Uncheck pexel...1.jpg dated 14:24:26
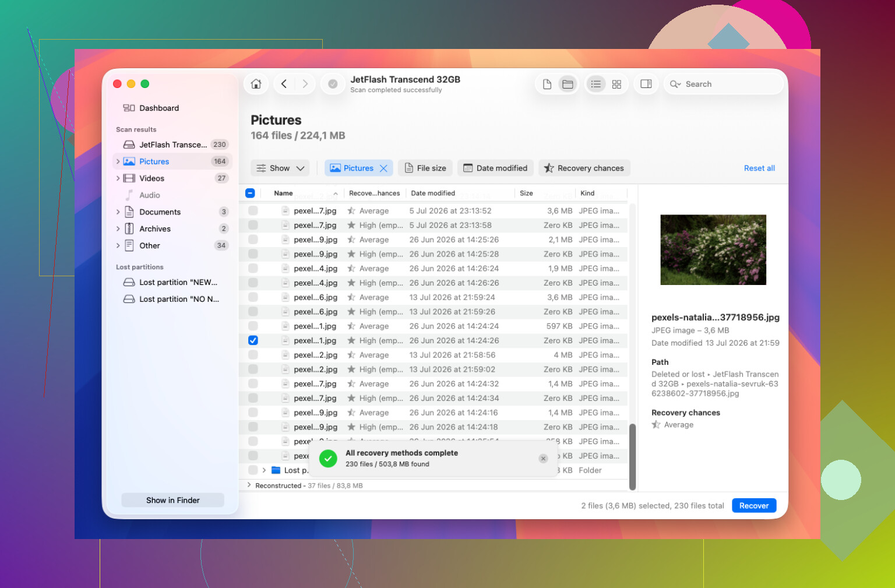The height and width of the screenshot is (588, 895). [x=253, y=340]
